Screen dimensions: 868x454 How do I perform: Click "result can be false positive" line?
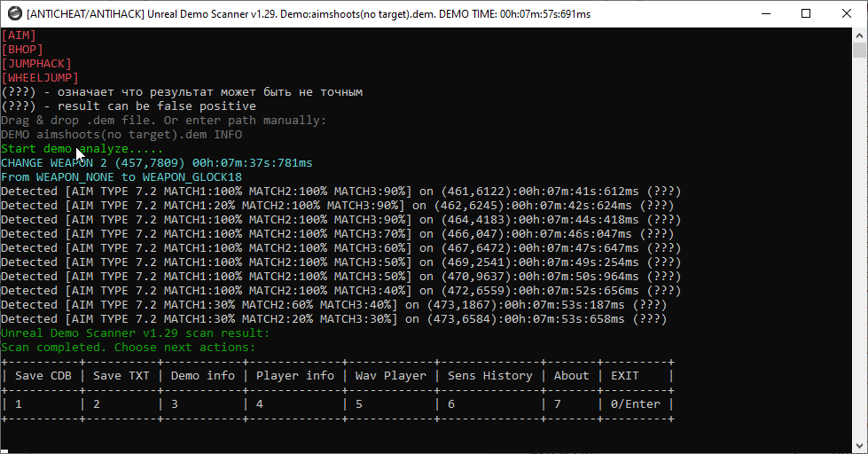coord(129,106)
